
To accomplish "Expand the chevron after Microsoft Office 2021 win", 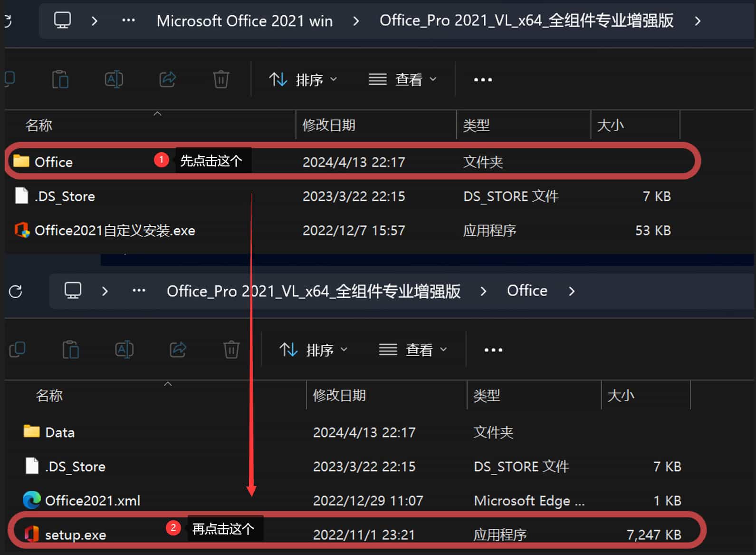I will point(356,21).
